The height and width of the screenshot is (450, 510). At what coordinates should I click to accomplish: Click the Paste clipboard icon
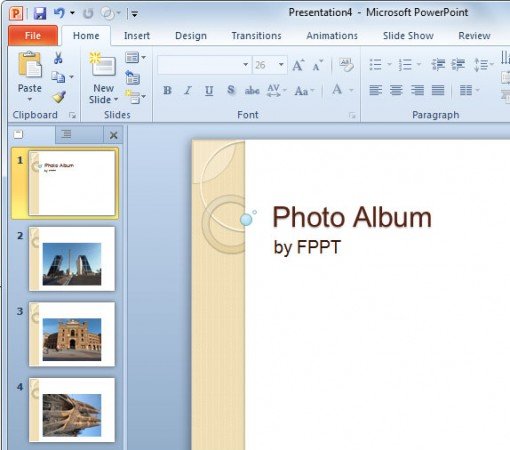pos(30,65)
